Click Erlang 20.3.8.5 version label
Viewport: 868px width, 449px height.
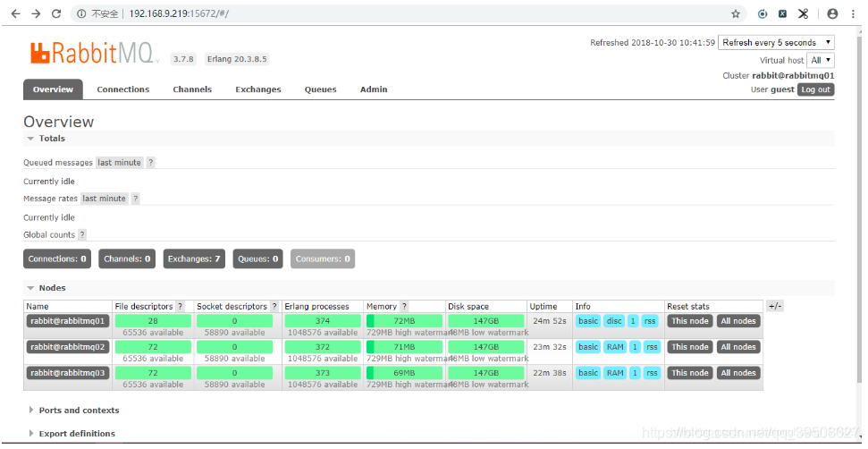[237, 59]
